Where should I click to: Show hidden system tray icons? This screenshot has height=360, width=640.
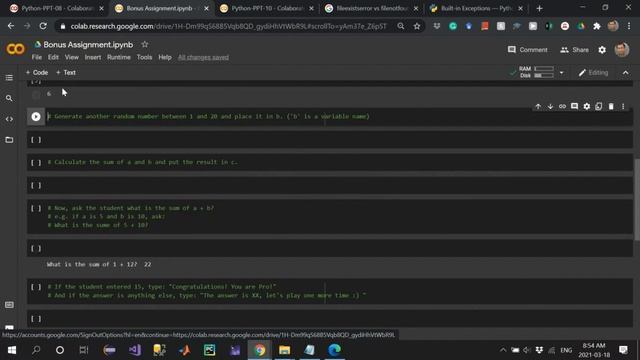(503, 350)
